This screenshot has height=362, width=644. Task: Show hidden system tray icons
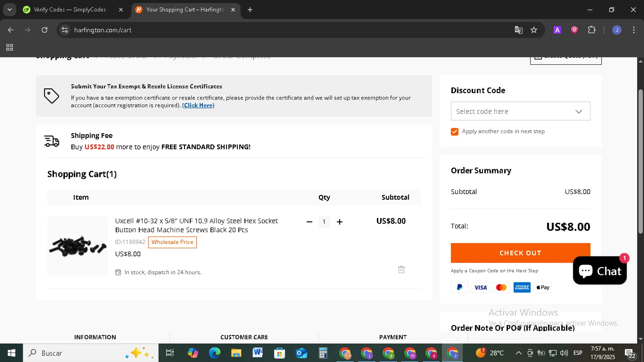pos(519,353)
